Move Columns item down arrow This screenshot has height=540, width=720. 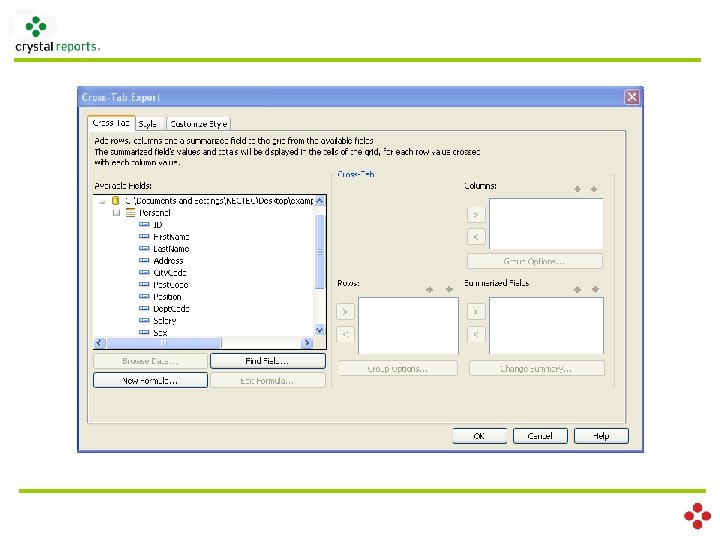point(594,189)
